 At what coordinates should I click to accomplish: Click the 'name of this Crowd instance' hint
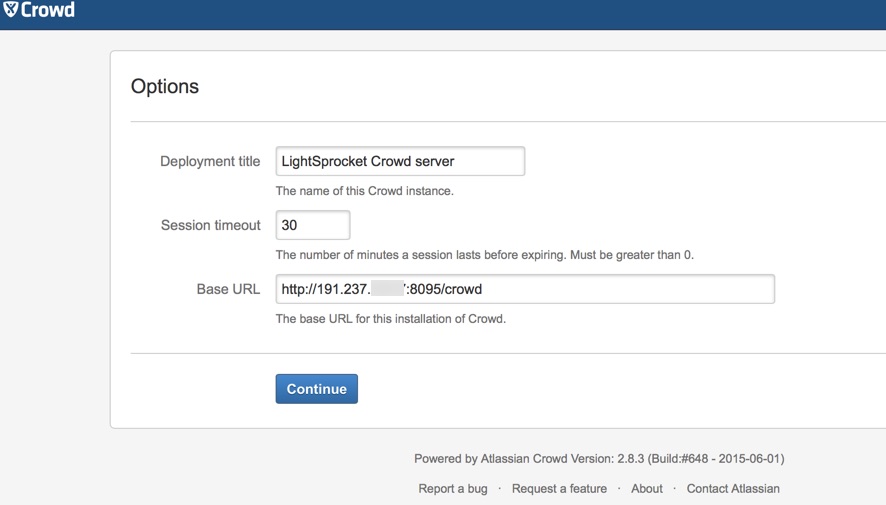pyautogui.click(x=364, y=191)
